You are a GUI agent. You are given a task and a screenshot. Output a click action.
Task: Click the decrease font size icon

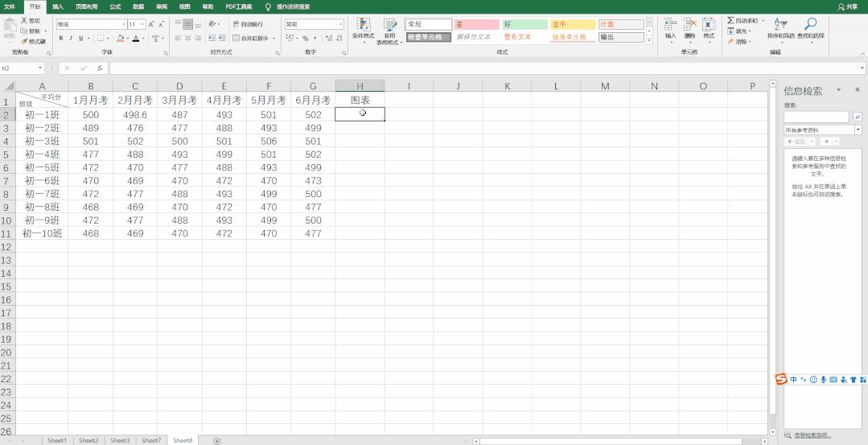click(x=161, y=24)
